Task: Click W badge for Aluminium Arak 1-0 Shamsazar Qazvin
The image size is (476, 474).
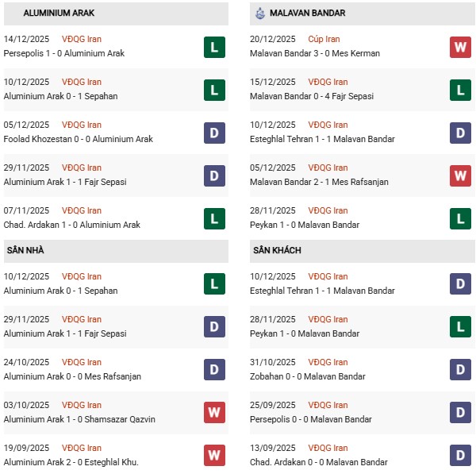Action: (x=213, y=413)
